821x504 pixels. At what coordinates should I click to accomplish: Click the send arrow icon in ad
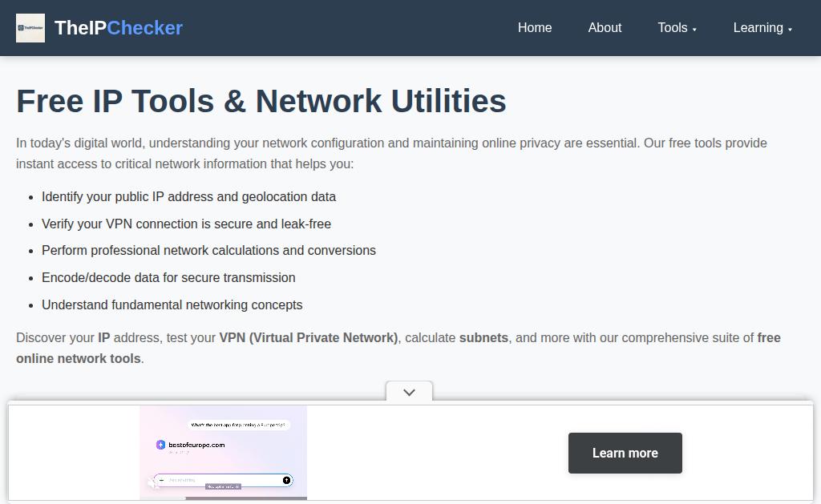coord(286,480)
